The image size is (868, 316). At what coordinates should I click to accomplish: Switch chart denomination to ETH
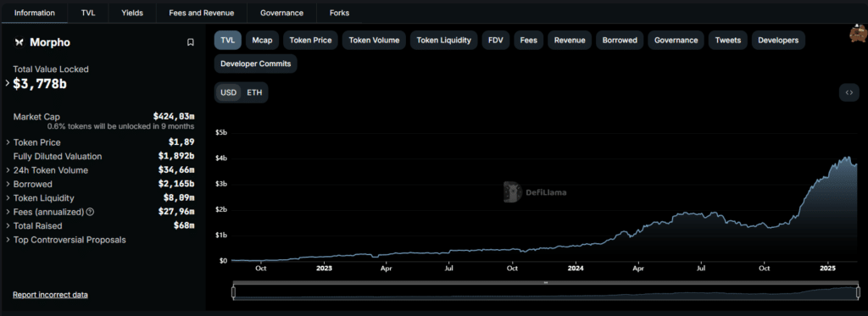(x=254, y=92)
